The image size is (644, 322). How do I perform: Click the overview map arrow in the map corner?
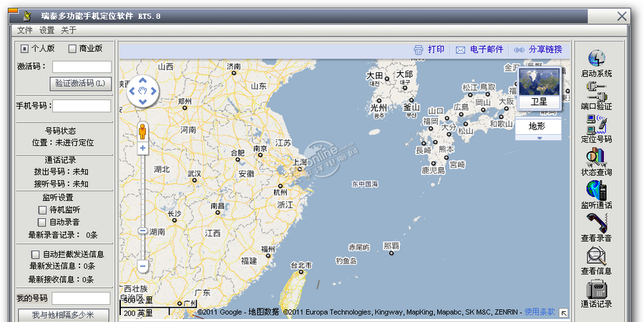pos(564,313)
